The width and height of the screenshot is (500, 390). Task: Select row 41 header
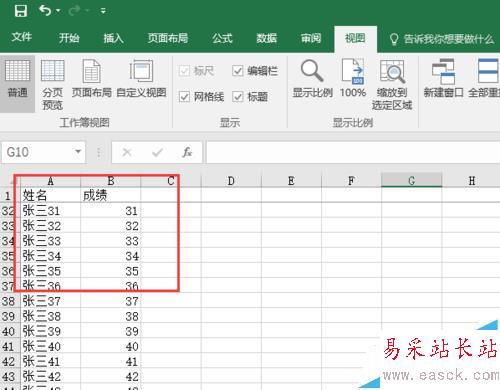[x=8, y=347]
